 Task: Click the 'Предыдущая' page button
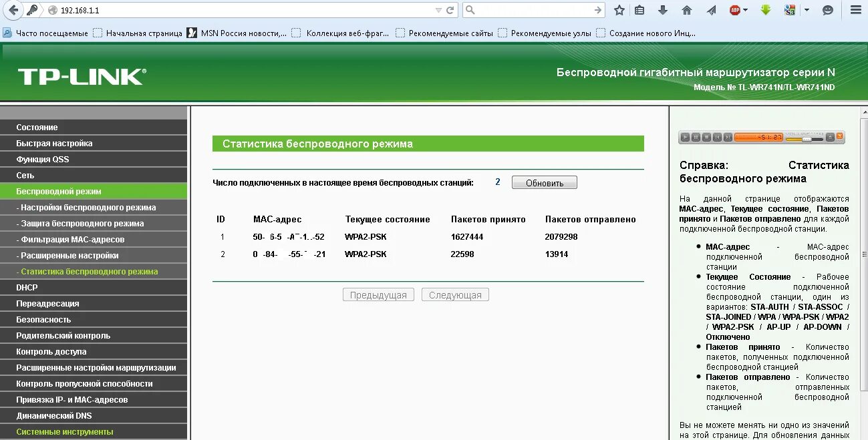coord(379,294)
